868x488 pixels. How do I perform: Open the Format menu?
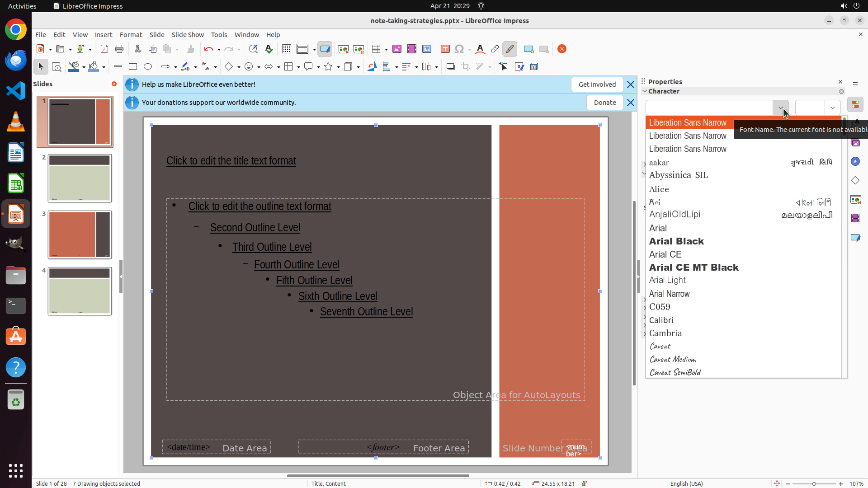(x=131, y=35)
